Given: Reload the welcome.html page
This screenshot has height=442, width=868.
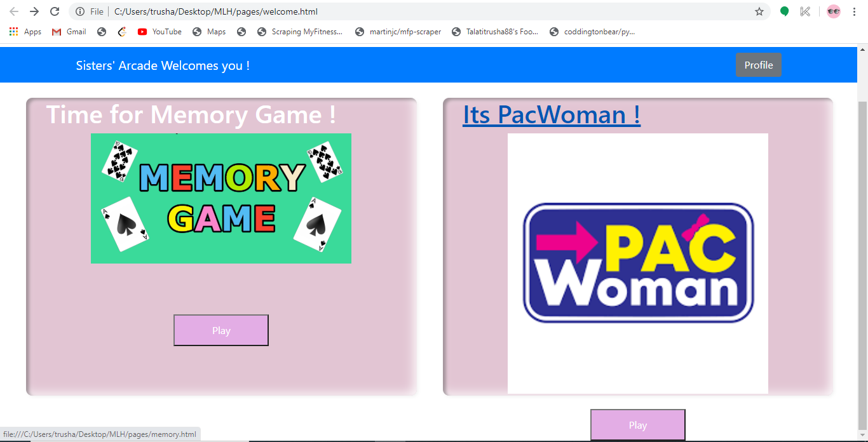Looking at the screenshot, I should (x=55, y=11).
